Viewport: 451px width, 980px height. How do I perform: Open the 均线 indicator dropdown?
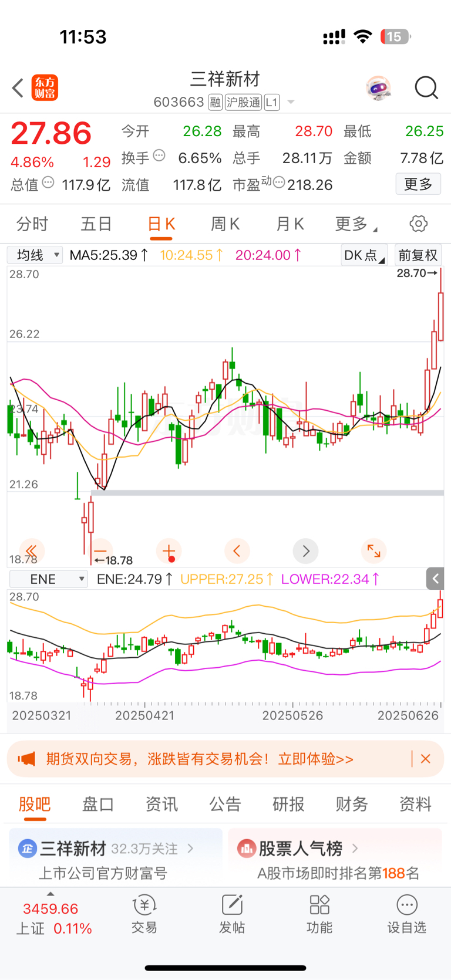tap(35, 255)
